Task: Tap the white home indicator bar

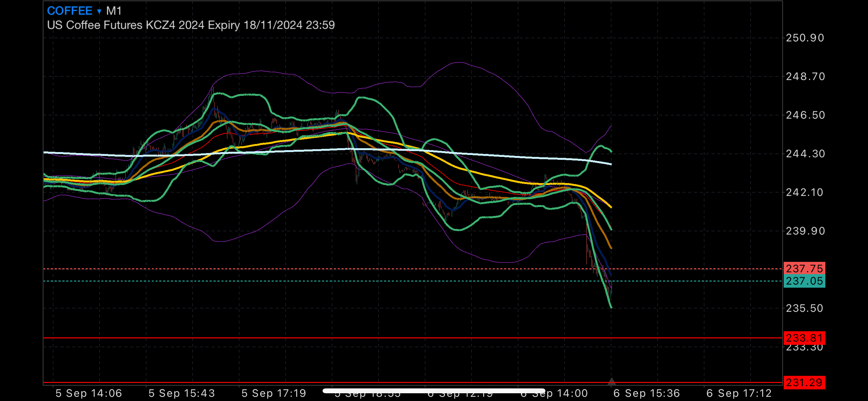Action: tap(434, 391)
